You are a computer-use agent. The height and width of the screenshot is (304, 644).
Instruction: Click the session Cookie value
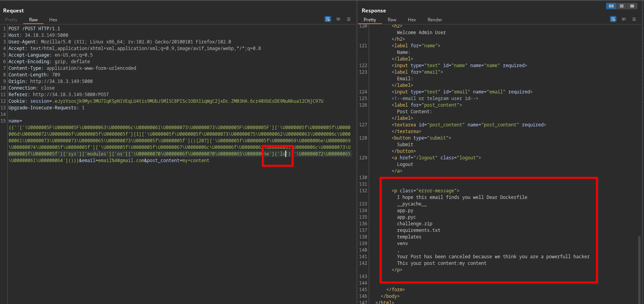point(188,101)
